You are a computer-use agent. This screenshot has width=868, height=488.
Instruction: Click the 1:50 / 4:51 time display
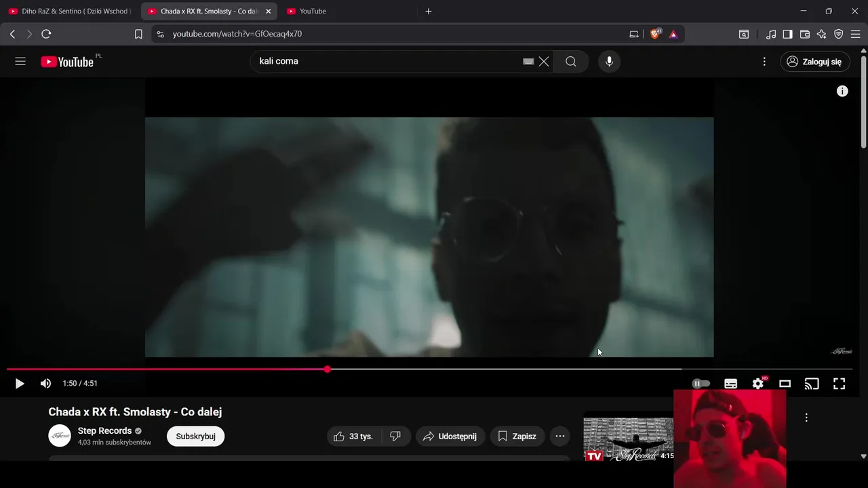tap(80, 384)
